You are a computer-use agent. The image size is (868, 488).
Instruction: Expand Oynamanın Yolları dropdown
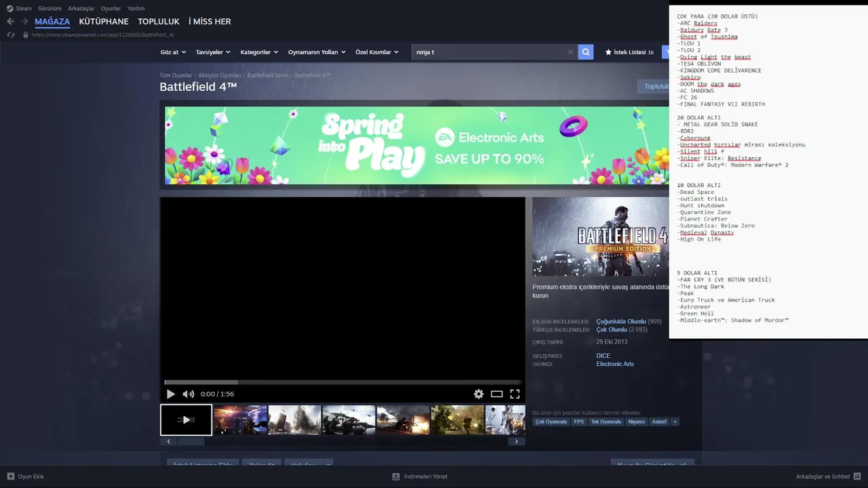coord(317,52)
